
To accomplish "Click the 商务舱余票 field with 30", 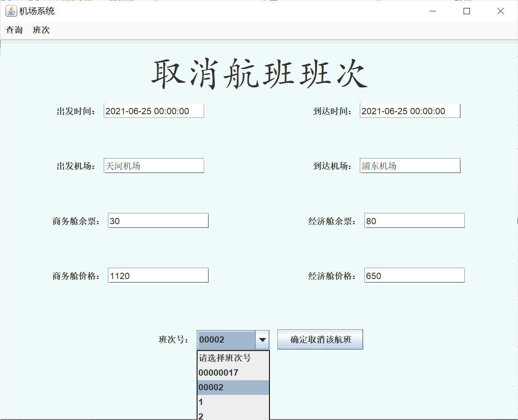I will tap(158, 221).
